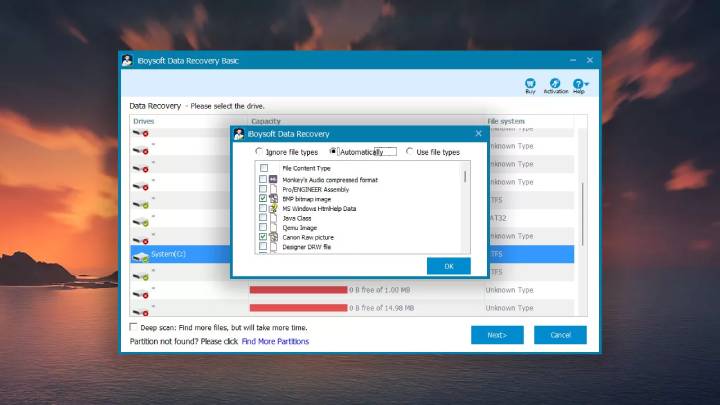Click the Cancel button
This screenshot has width=720, height=405.
point(560,335)
